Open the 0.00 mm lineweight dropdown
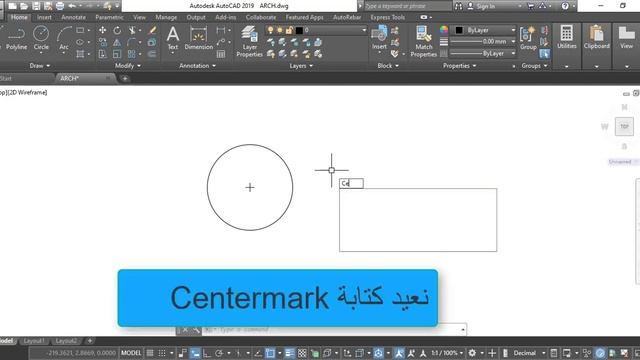The image size is (640, 360). tap(483, 42)
